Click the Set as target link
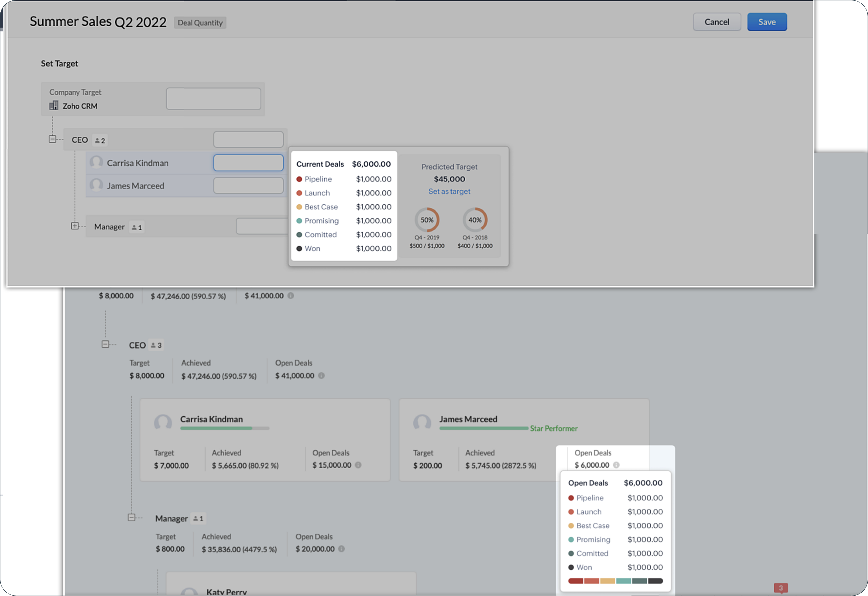The image size is (868, 596). pos(449,191)
